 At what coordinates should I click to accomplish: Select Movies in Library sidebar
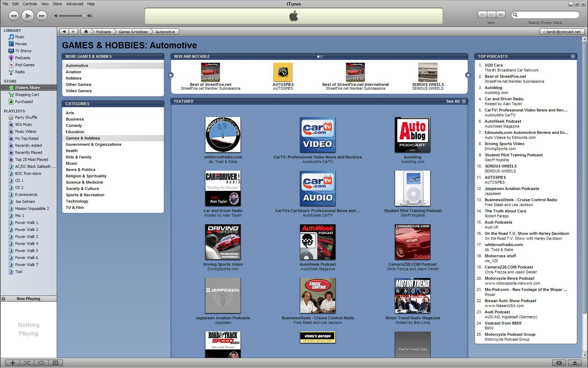(x=21, y=44)
